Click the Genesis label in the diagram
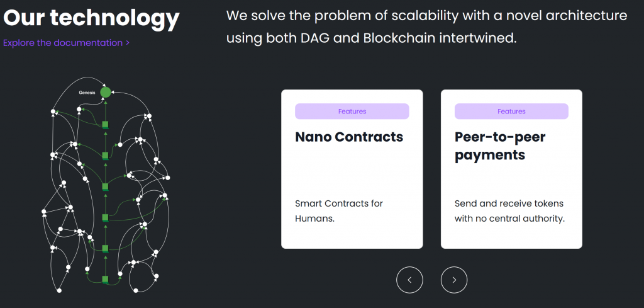 (87, 93)
